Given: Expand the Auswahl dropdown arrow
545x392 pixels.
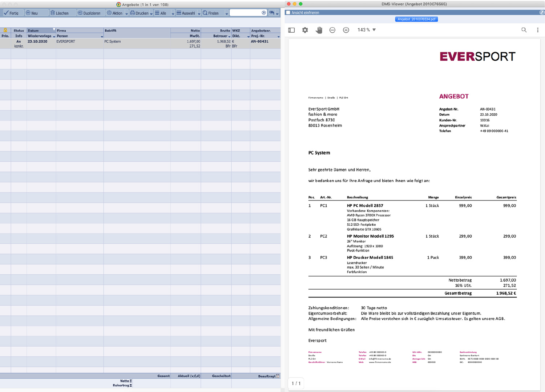Looking at the screenshot, I should [199, 13].
